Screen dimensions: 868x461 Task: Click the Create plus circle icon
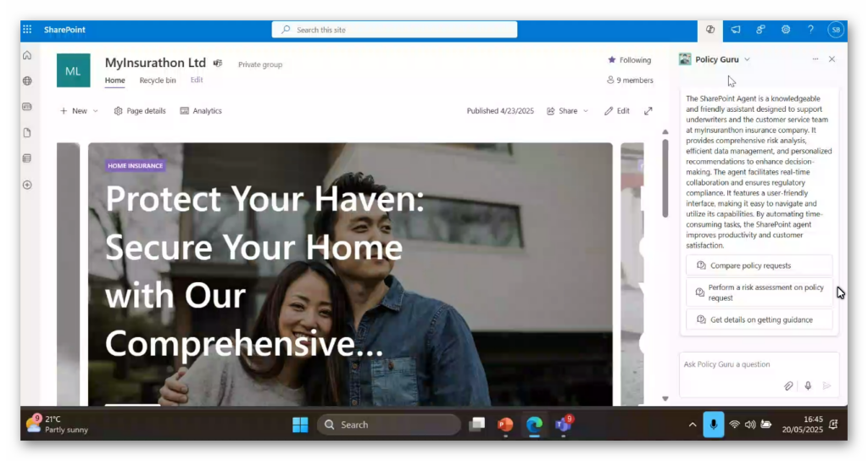pos(27,185)
